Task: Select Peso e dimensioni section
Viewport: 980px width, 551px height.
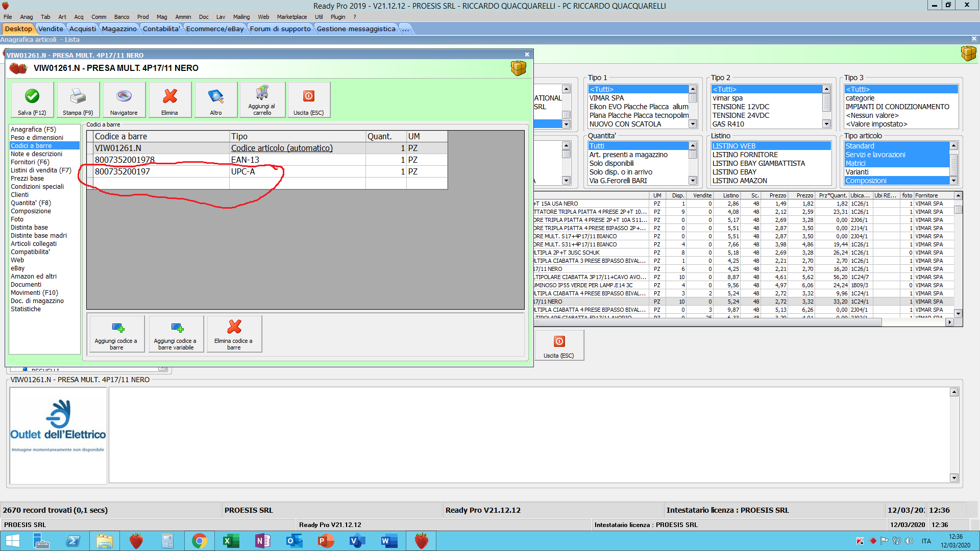Action: tap(37, 138)
